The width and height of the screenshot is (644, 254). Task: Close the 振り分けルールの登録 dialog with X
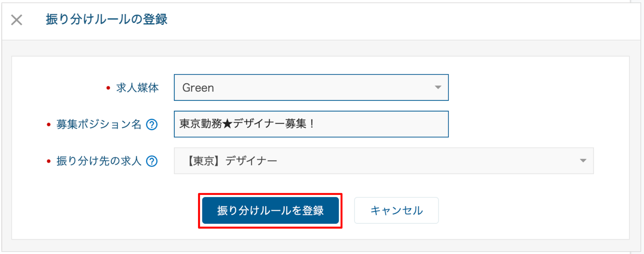(17, 20)
